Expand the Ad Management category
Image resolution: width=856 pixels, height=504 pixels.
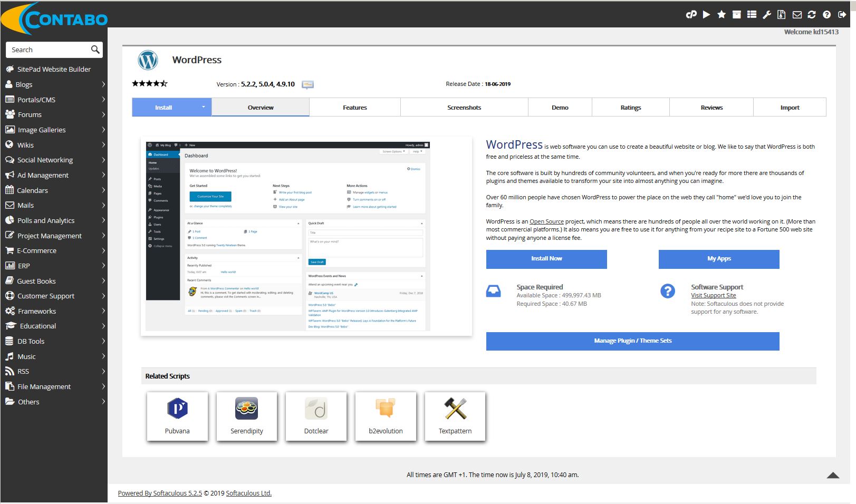coord(54,175)
